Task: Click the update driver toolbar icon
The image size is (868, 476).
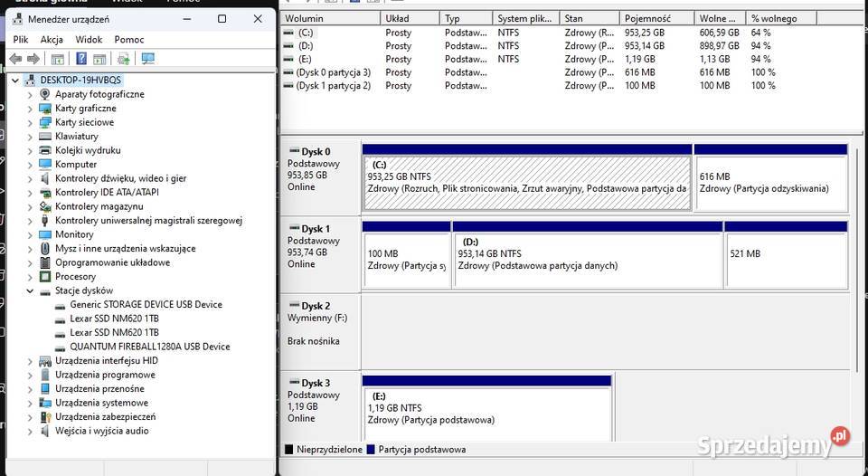Action: [124, 59]
